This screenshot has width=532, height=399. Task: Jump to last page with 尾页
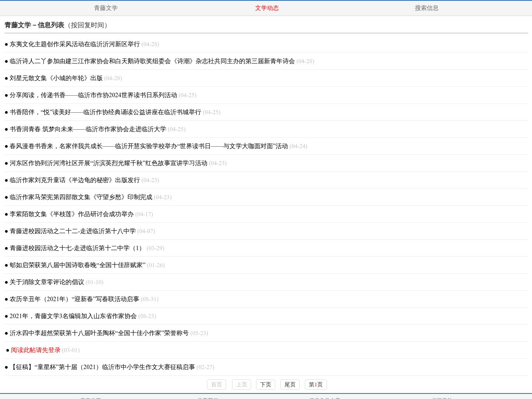(x=290, y=385)
